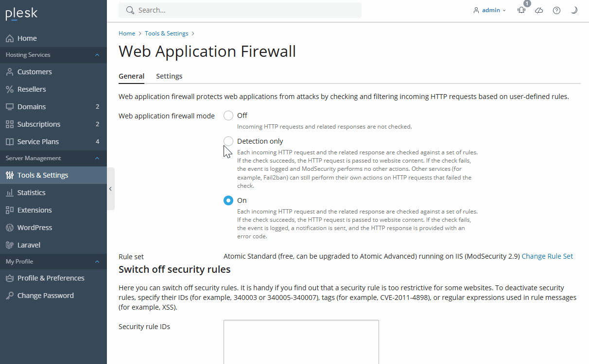Screen dimensions: 589x364
Task: Click the Domains monitor icon
Action: (10, 107)
